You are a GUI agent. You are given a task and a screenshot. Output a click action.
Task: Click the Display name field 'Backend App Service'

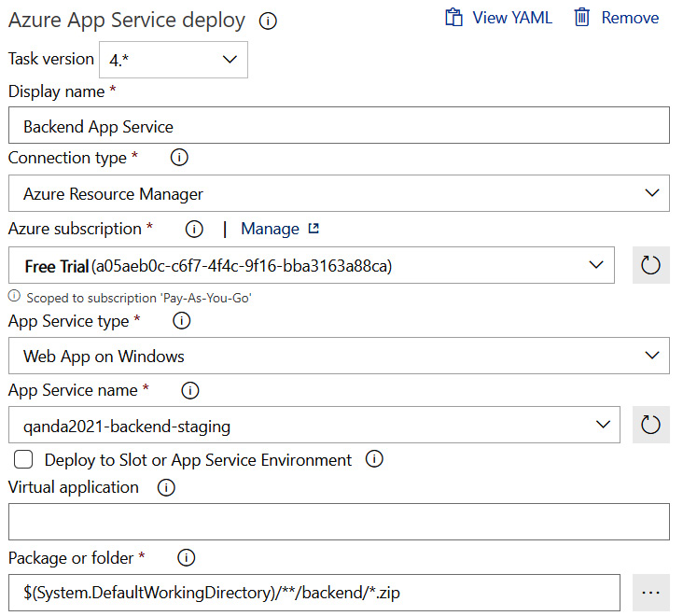click(339, 125)
